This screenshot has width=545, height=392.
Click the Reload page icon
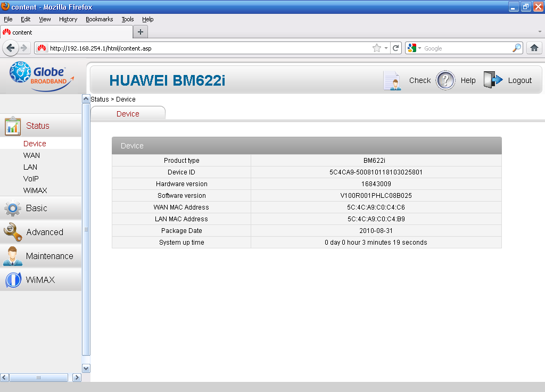tap(396, 48)
